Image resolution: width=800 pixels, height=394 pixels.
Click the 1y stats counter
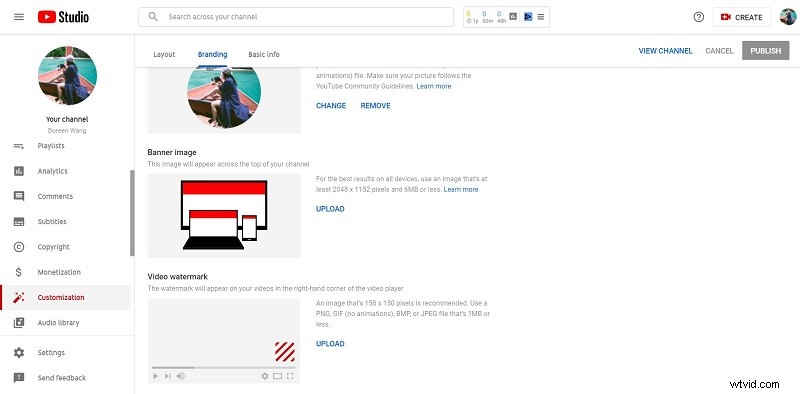(472, 17)
